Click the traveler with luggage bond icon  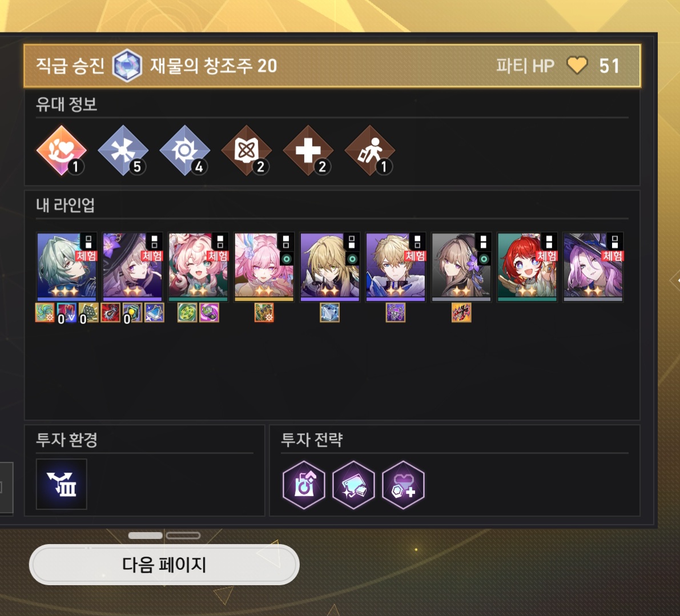click(x=369, y=150)
